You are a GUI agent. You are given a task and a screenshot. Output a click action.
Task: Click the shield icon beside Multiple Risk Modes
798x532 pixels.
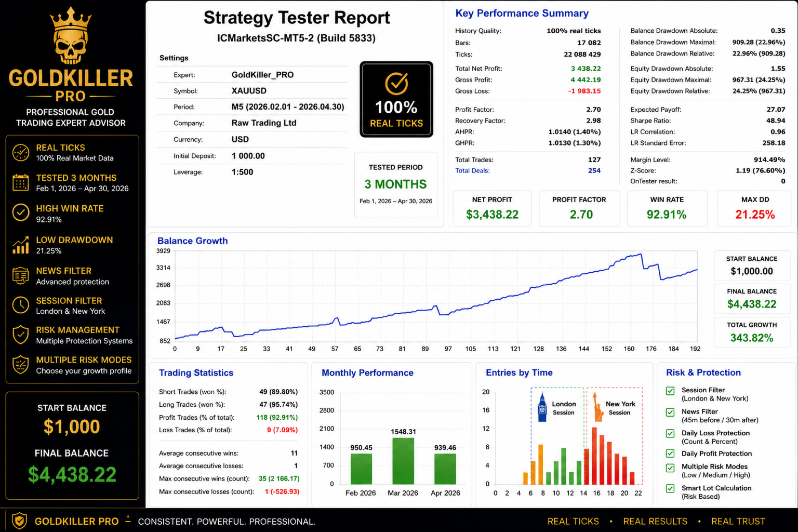tap(21, 365)
